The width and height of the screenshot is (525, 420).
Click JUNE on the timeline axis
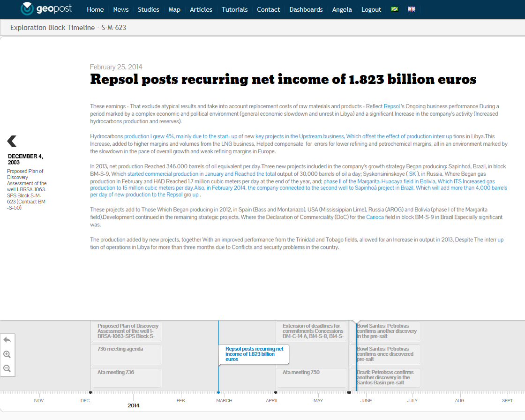click(366, 401)
